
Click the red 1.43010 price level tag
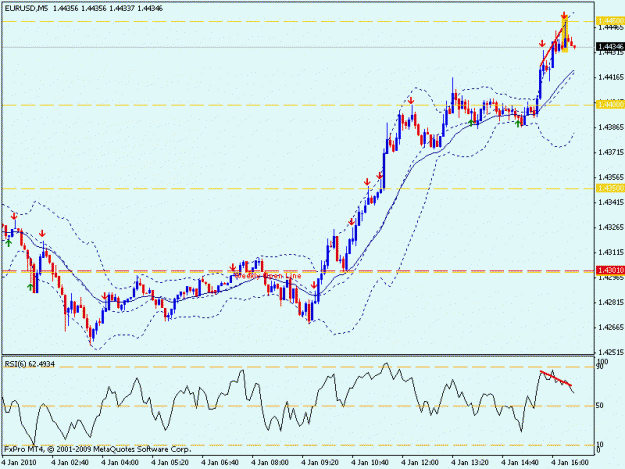pyautogui.click(x=611, y=271)
